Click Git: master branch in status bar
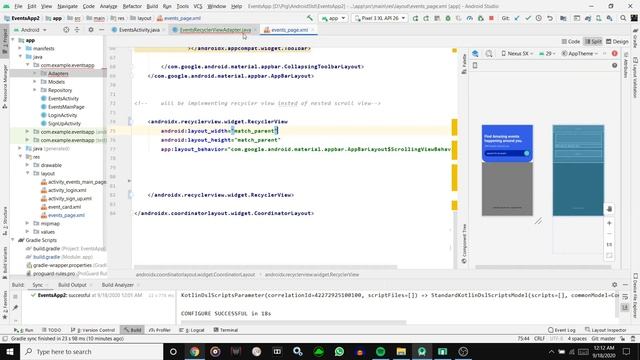This screenshot has height=360, width=640. click(x=603, y=338)
